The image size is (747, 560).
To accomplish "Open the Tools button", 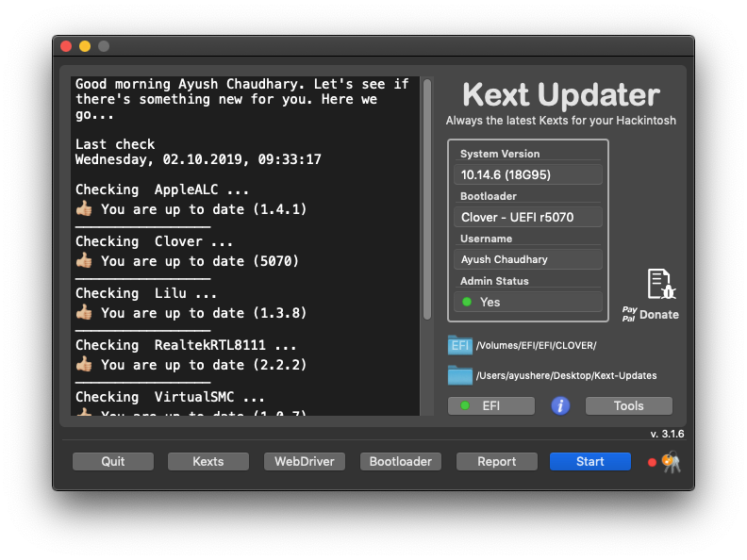I will [629, 405].
